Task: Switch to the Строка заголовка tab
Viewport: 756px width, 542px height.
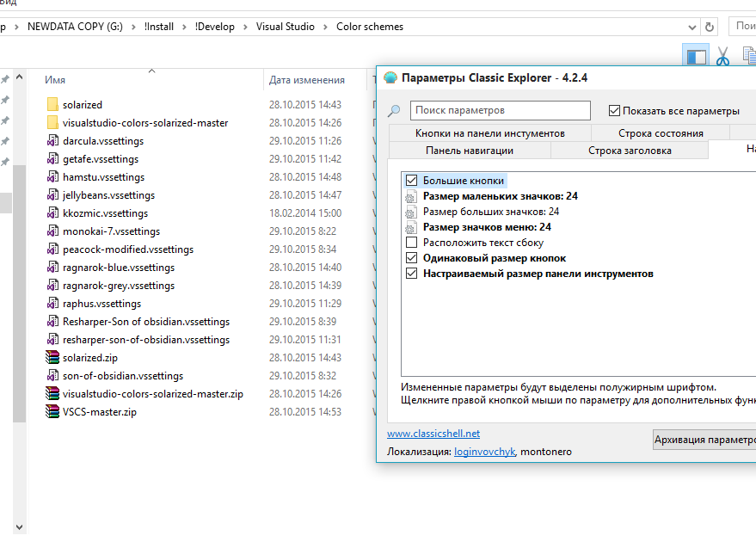Action: click(630, 151)
